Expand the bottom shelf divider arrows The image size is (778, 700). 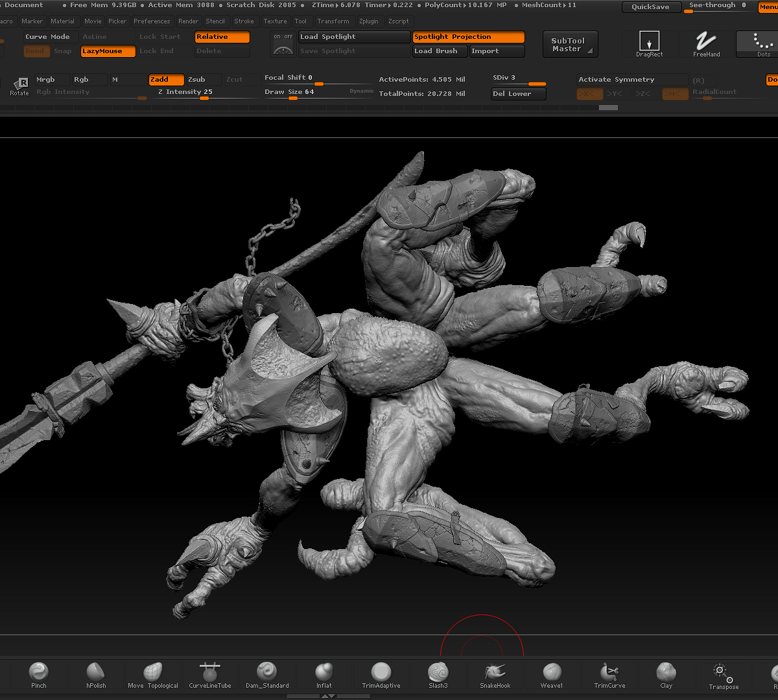point(328,696)
